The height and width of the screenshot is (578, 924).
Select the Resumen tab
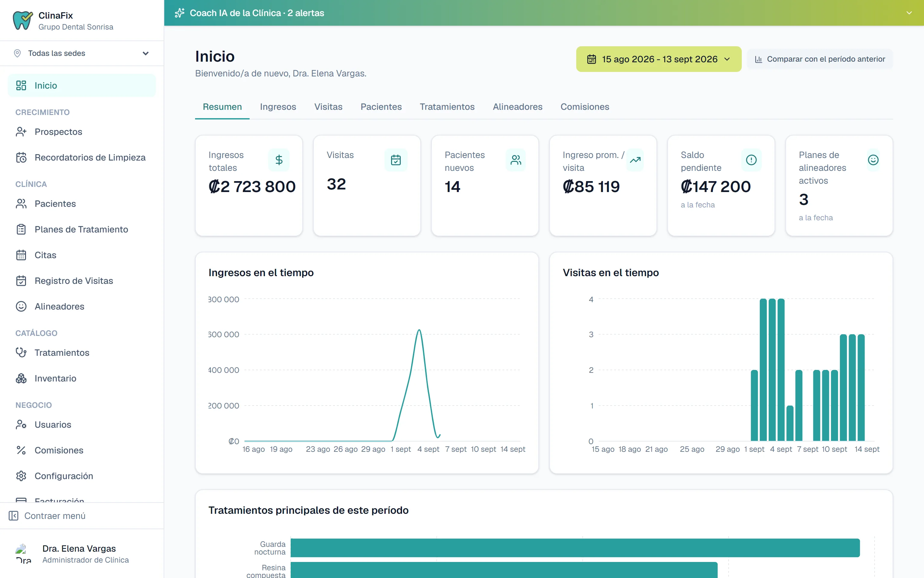[222, 107]
